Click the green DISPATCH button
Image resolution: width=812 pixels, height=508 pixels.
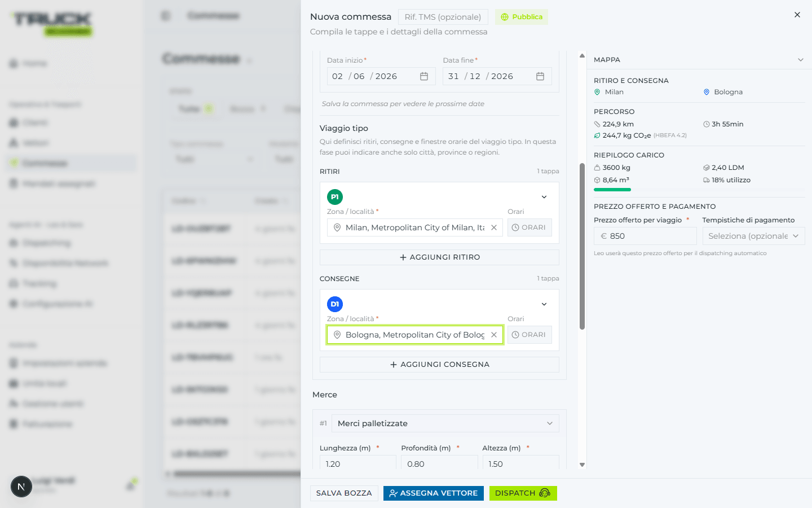(x=523, y=493)
